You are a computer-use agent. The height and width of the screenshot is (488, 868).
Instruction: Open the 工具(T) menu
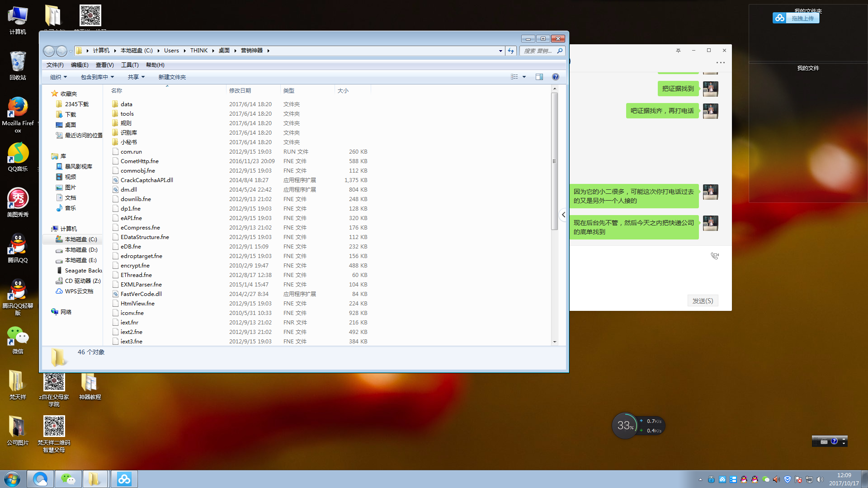(129, 65)
